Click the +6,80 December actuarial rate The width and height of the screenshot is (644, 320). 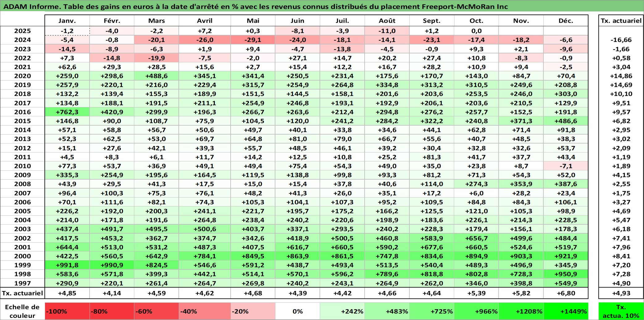566,293
